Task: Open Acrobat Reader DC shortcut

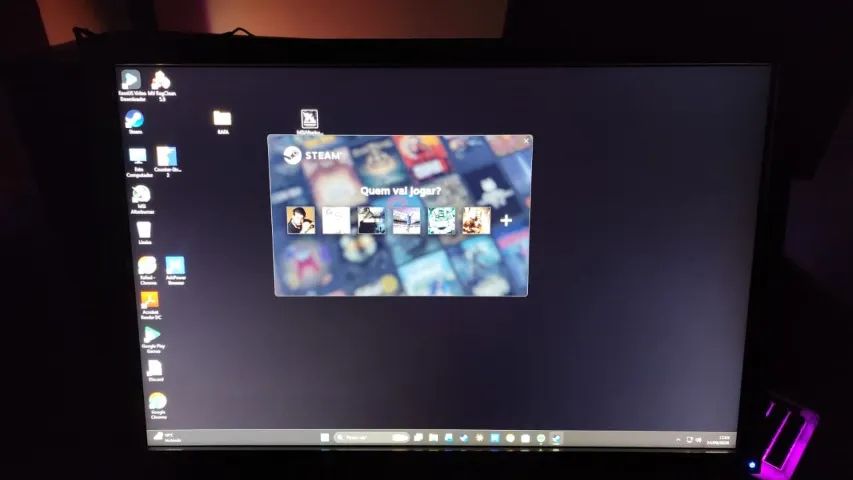Action: click(x=150, y=305)
